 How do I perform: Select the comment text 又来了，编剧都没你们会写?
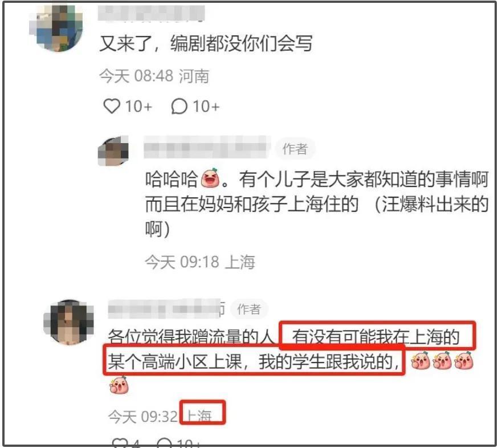point(206,43)
